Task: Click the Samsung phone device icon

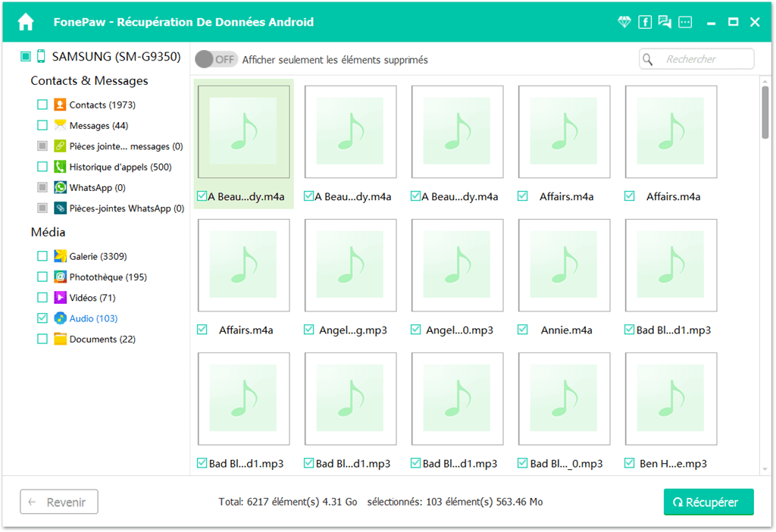Action: point(41,56)
